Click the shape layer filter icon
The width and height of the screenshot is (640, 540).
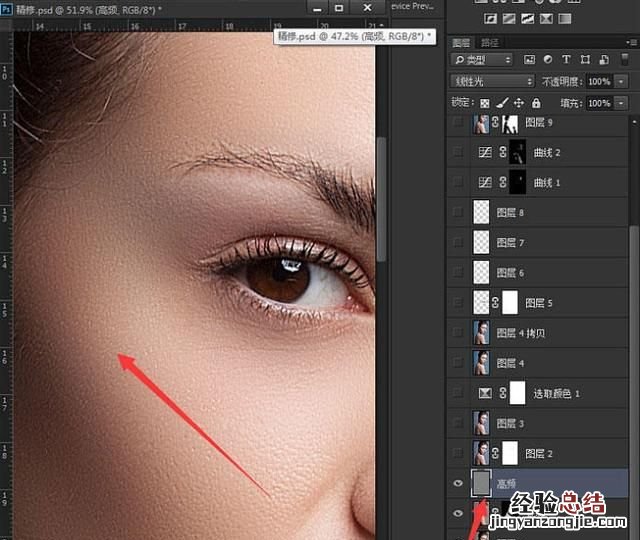[x=583, y=60]
